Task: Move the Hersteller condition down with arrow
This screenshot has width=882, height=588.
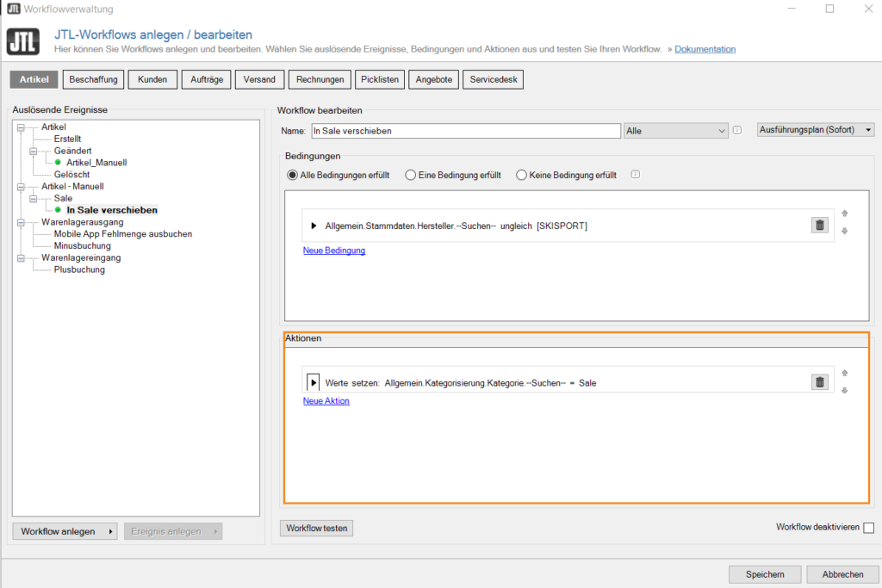Action: click(x=845, y=231)
